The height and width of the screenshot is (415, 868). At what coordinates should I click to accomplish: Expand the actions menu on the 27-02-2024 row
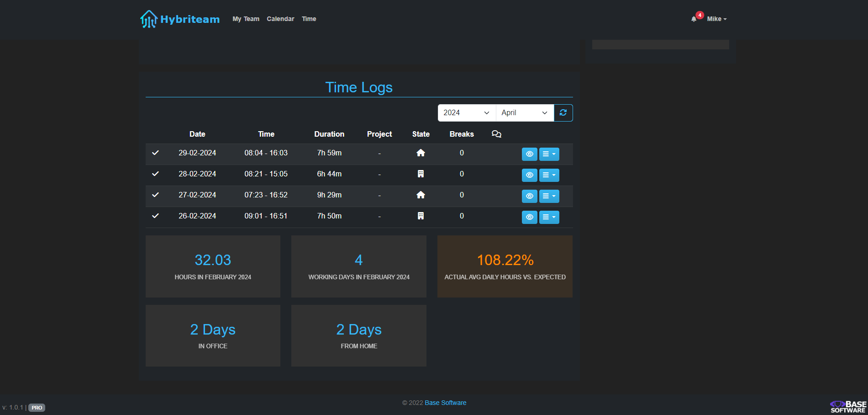coord(549,196)
